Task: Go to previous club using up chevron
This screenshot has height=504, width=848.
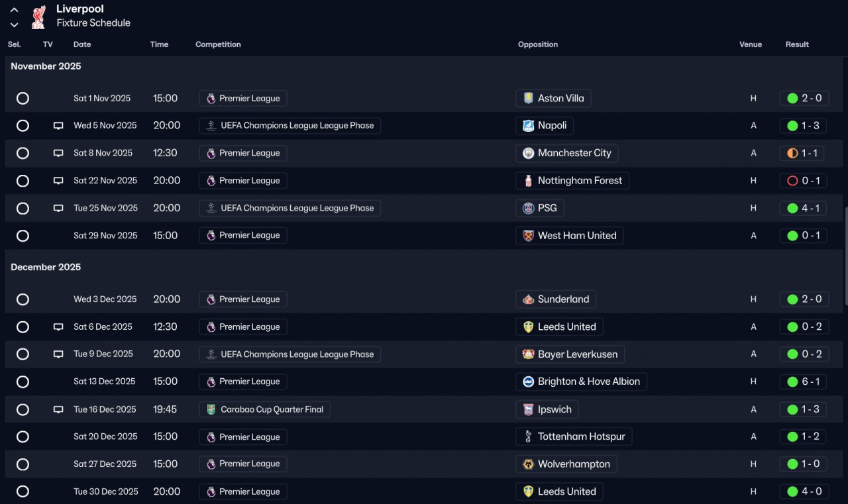Action: point(14,11)
